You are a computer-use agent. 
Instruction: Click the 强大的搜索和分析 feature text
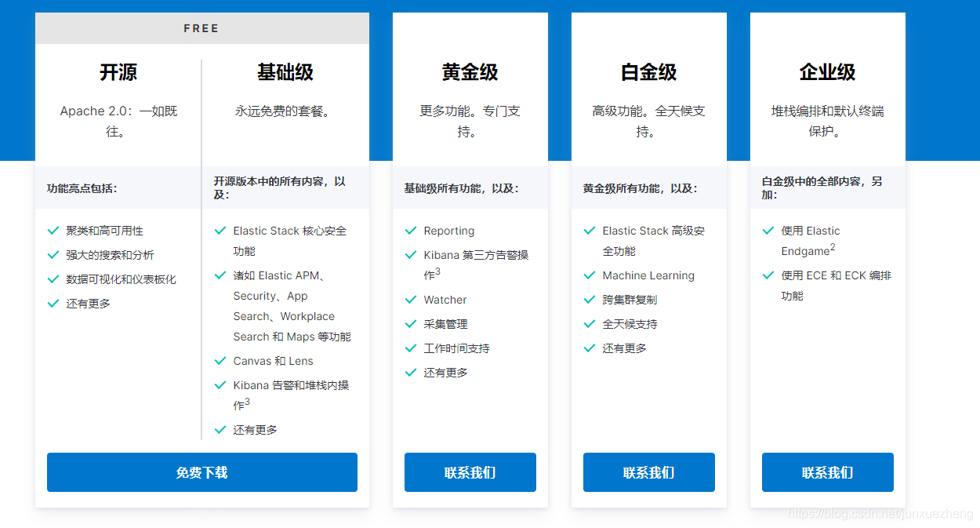111,255
